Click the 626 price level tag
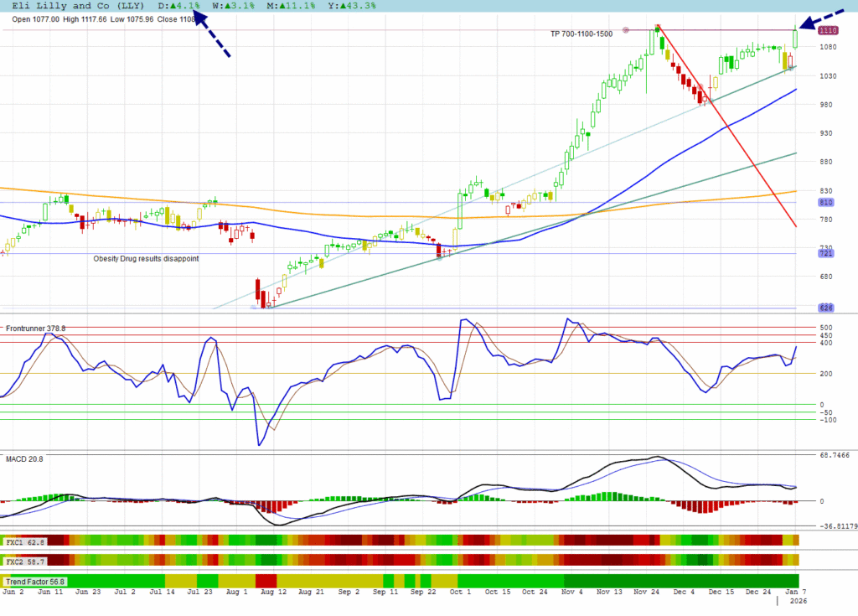 tap(825, 308)
